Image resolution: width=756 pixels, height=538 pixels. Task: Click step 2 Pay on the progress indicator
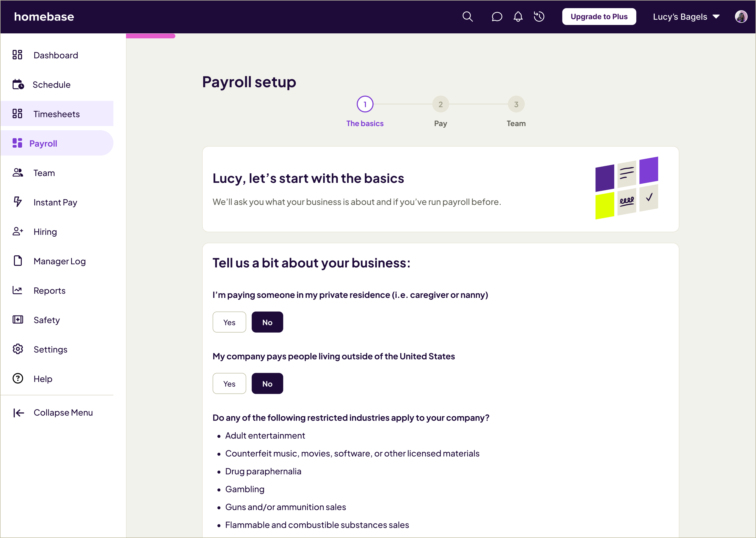(x=440, y=104)
